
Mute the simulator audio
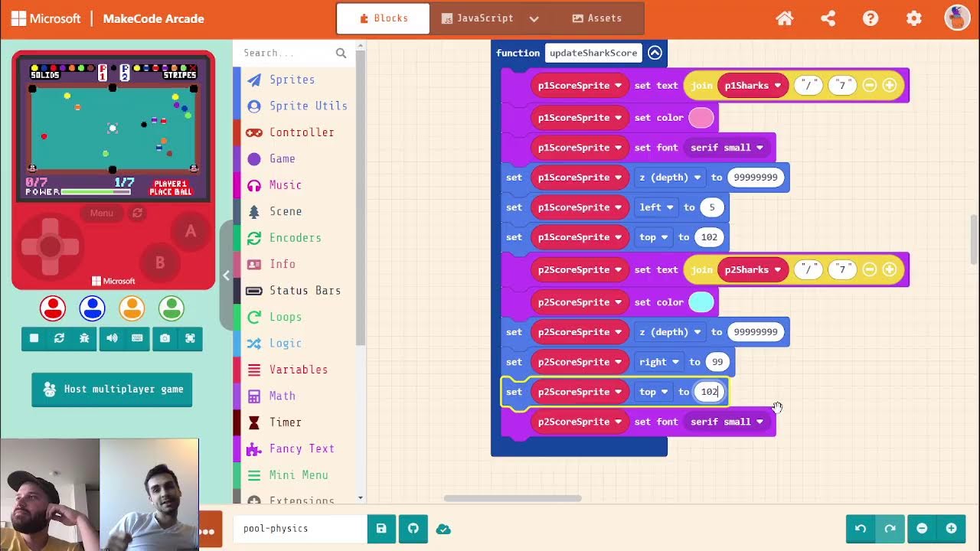(x=112, y=338)
